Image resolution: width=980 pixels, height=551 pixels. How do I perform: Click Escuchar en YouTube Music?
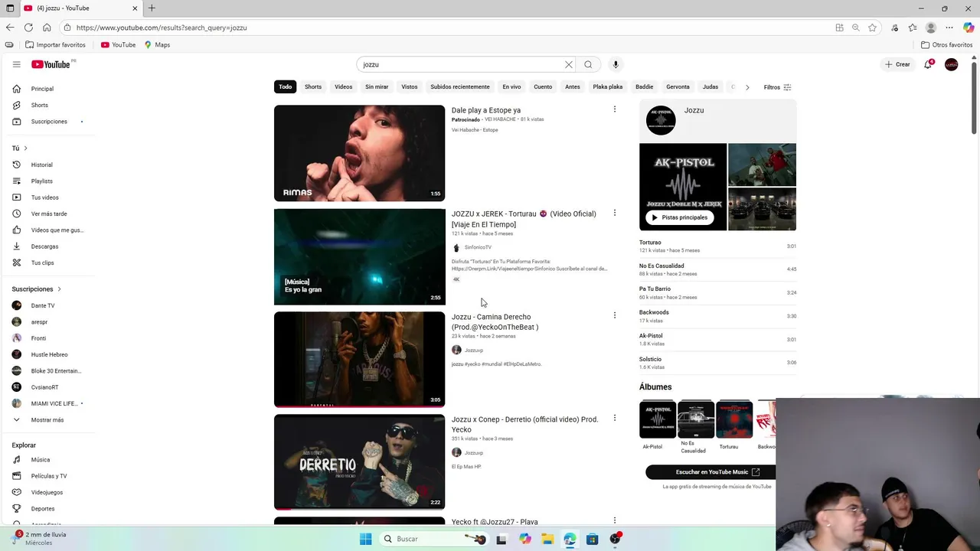(711, 472)
